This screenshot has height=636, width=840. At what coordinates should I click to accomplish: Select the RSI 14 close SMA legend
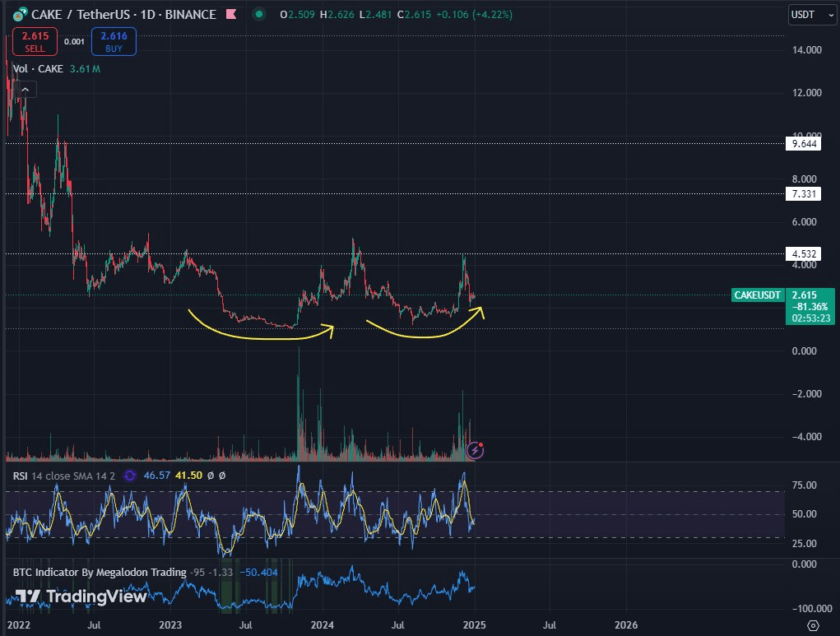coord(63,476)
